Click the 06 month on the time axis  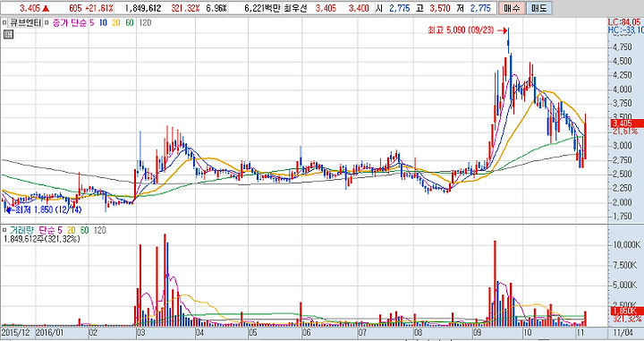(x=307, y=332)
